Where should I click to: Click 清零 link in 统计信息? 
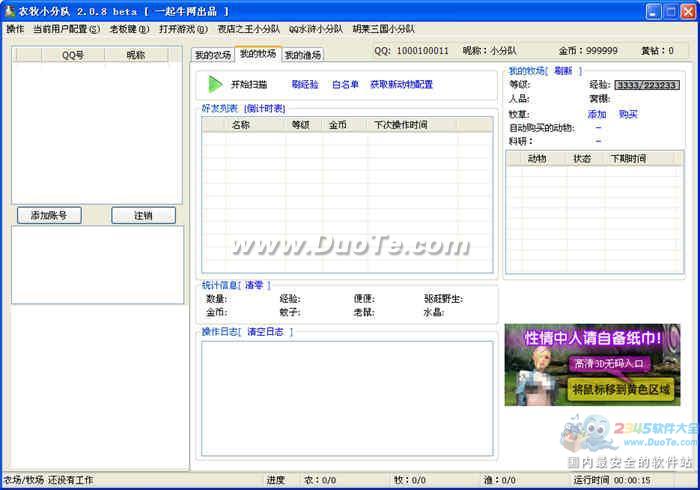point(254,285)
